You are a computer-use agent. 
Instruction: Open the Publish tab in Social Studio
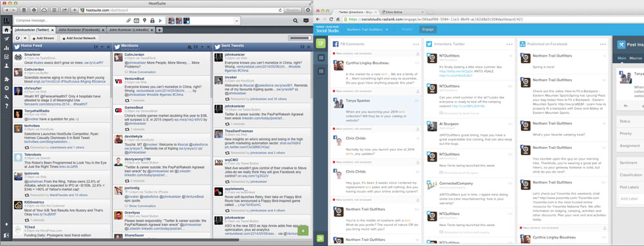coord(407,30)
